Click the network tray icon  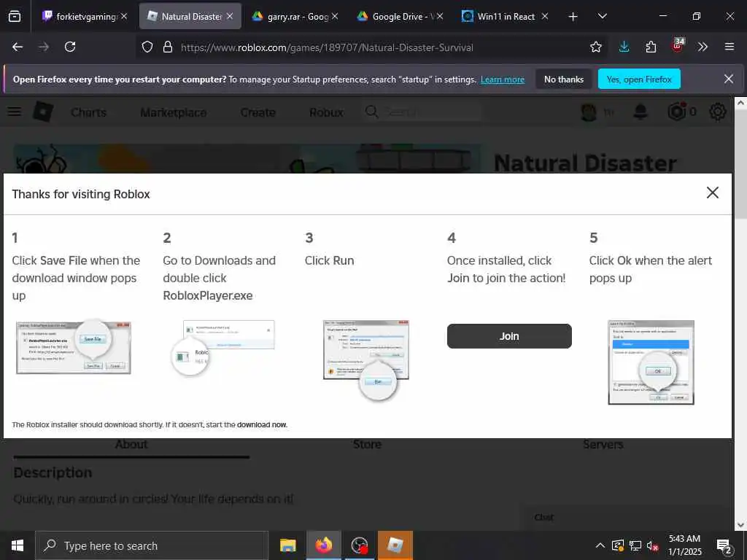pos(635,545)
